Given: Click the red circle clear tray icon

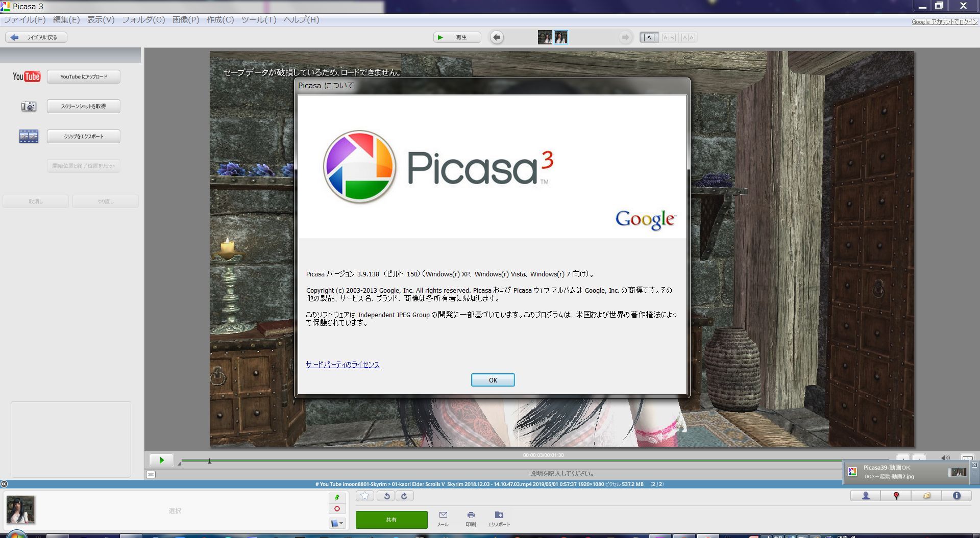Looking at the screenshot, I should 337,509.
